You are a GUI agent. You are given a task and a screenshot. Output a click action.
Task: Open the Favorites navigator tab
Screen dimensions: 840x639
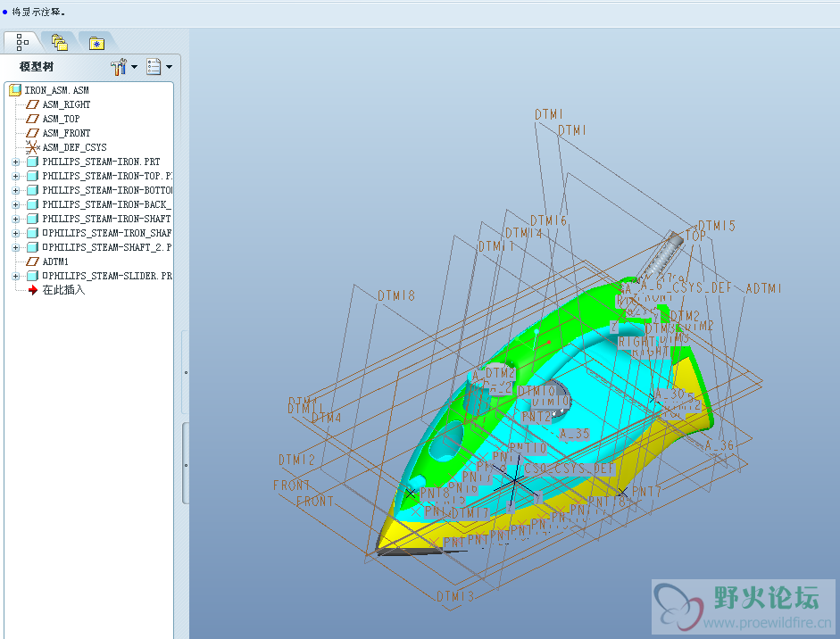[x=96, y=43]
